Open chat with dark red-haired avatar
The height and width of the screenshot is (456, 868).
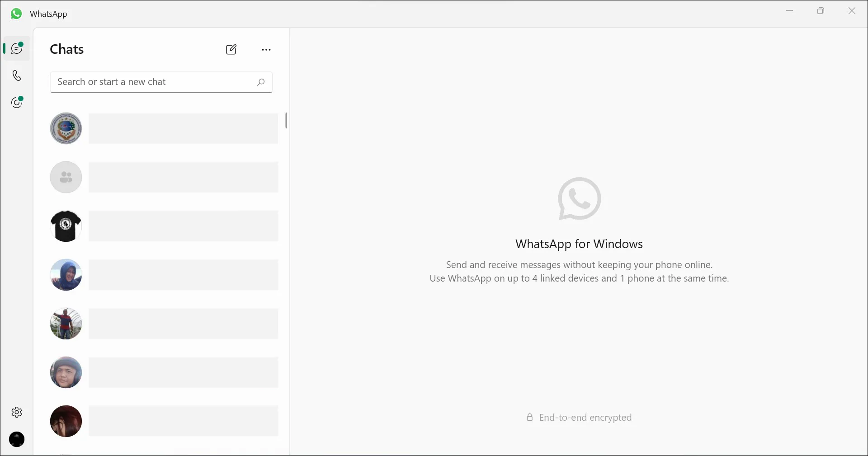click(x=66, y=421)
